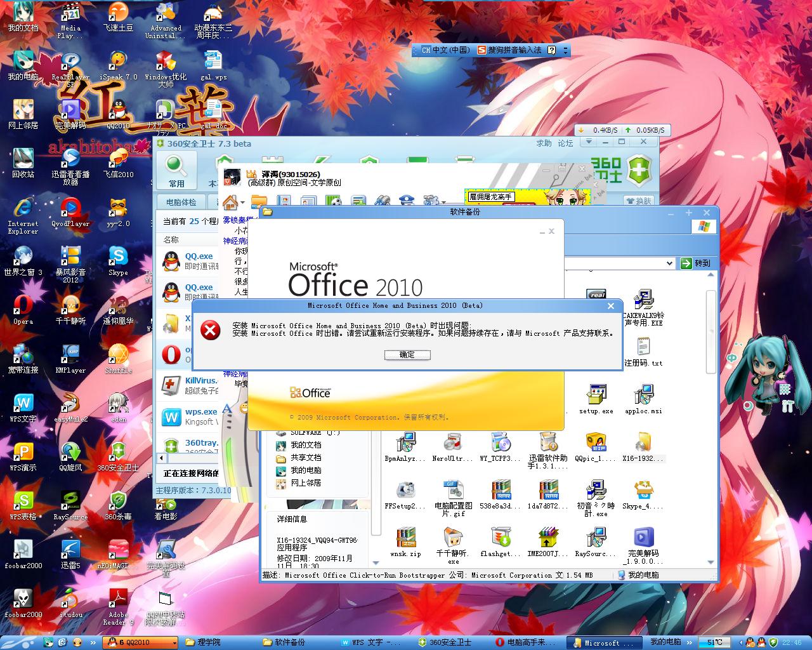
Task: Switch to 电脑体检 tab in 360安全卫士
Action: [x=181, y=202]
